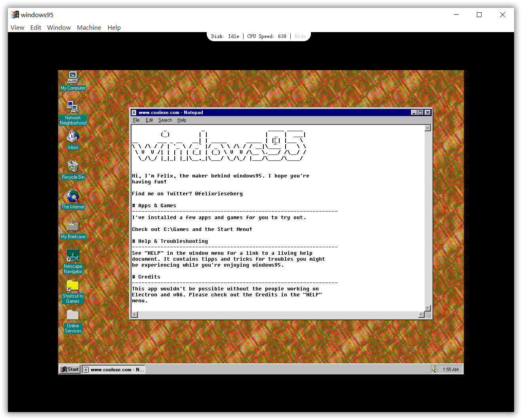This screenshot has height=420, width=522.
Task: Open Notepad's Search menu
Action: [165, 120]
